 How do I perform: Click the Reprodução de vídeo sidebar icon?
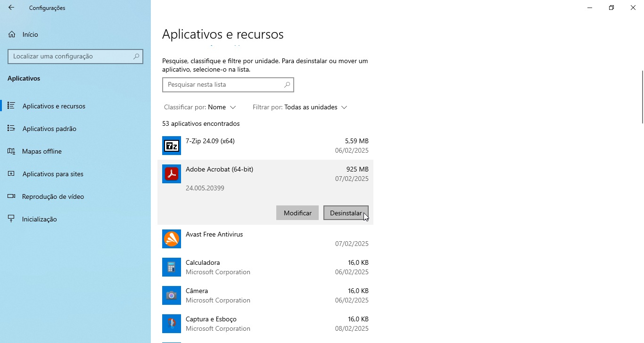pos(11,196)
